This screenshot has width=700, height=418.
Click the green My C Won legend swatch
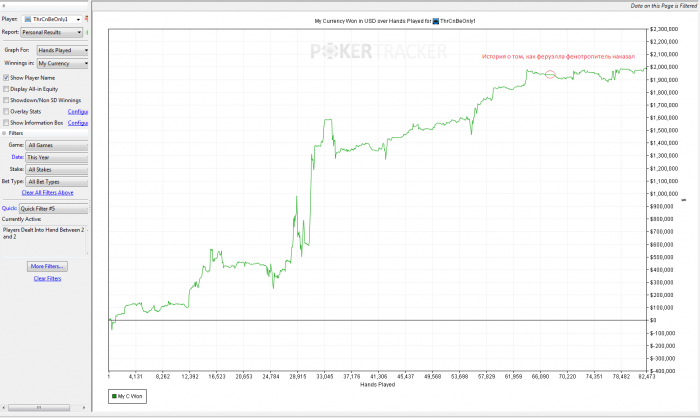coord(114,396)
